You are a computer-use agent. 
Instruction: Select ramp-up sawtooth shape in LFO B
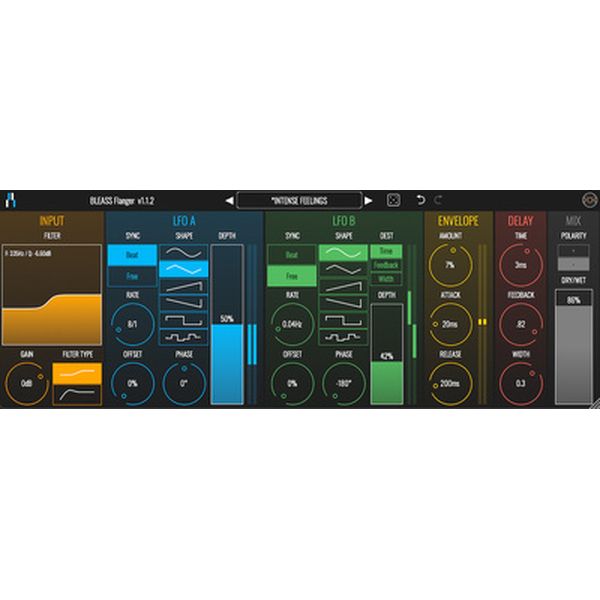342,286
